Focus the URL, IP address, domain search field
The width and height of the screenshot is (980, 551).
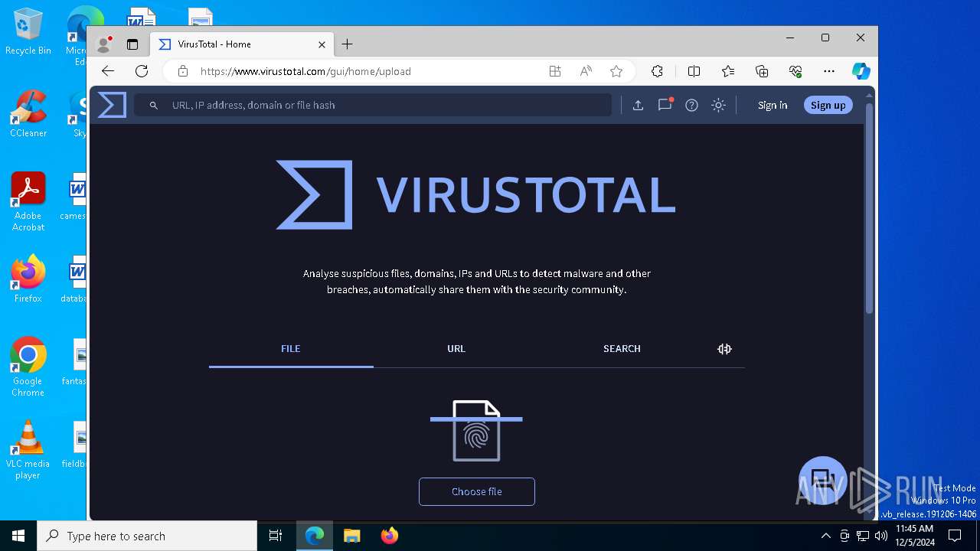pyautogui.click(x=373, y=105)
